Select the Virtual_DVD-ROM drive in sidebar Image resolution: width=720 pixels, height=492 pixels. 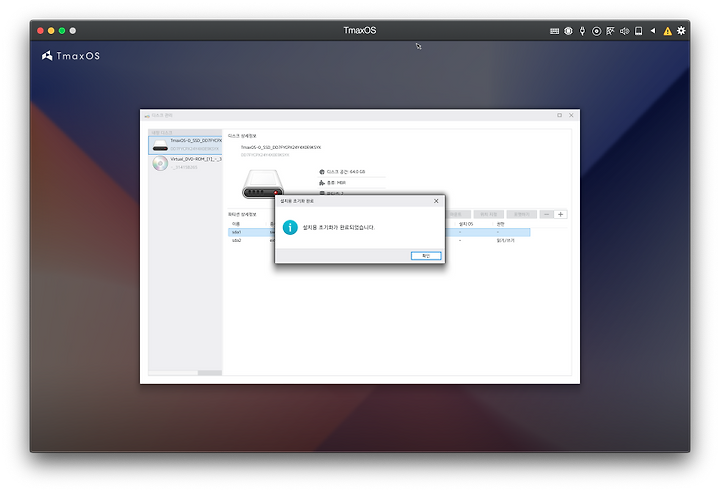[185, 163]
